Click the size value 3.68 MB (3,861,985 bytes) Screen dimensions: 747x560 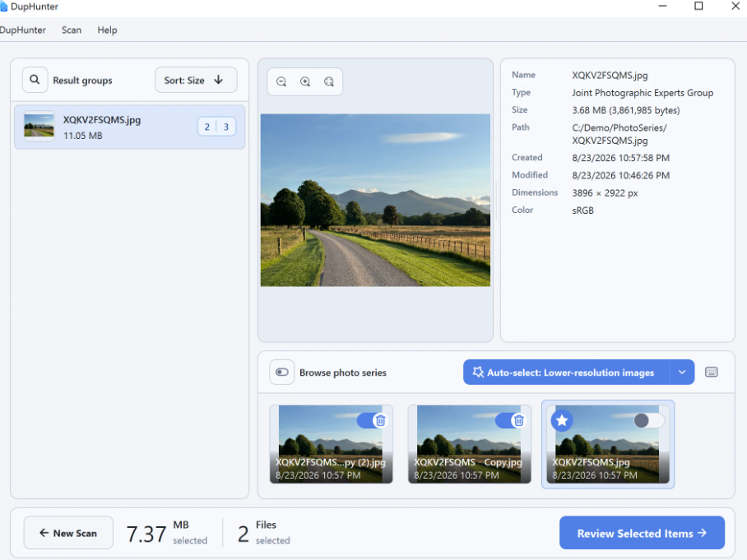tap(625, 110)
